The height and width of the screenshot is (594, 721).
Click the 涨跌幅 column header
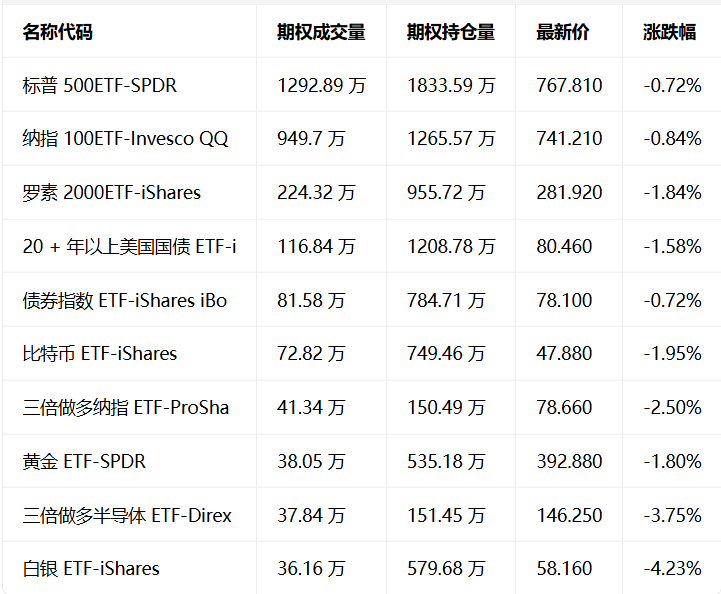[670, 32]
